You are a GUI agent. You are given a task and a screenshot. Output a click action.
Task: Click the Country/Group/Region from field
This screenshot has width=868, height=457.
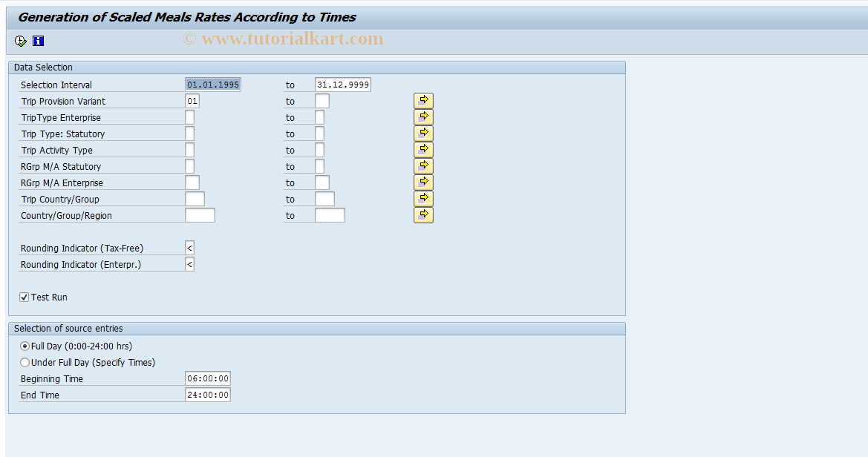pos(200,215)
